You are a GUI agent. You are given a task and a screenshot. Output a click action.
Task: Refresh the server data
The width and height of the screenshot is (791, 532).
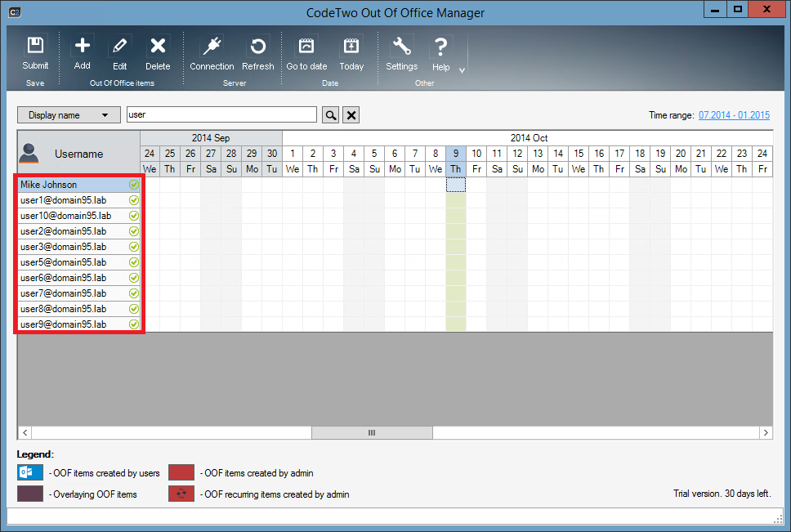point(257,53)
